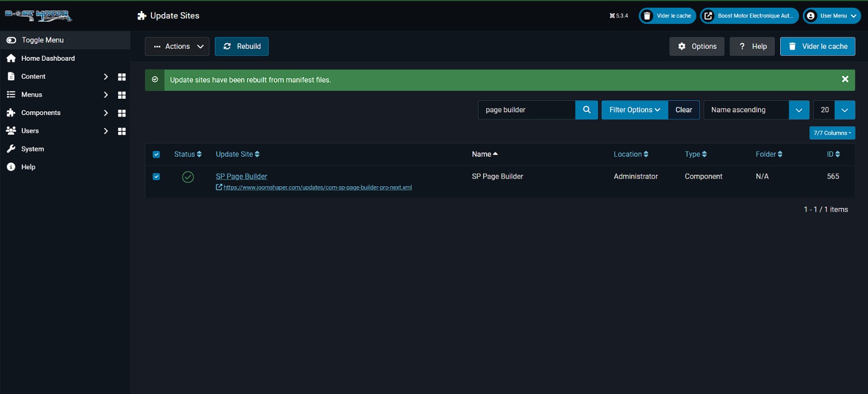Image resolution: width=868 pixels, height=394 pixels.
Task: Open the Components dashboard grid icon
Action: pyautogui.click(x=122, y=113)
